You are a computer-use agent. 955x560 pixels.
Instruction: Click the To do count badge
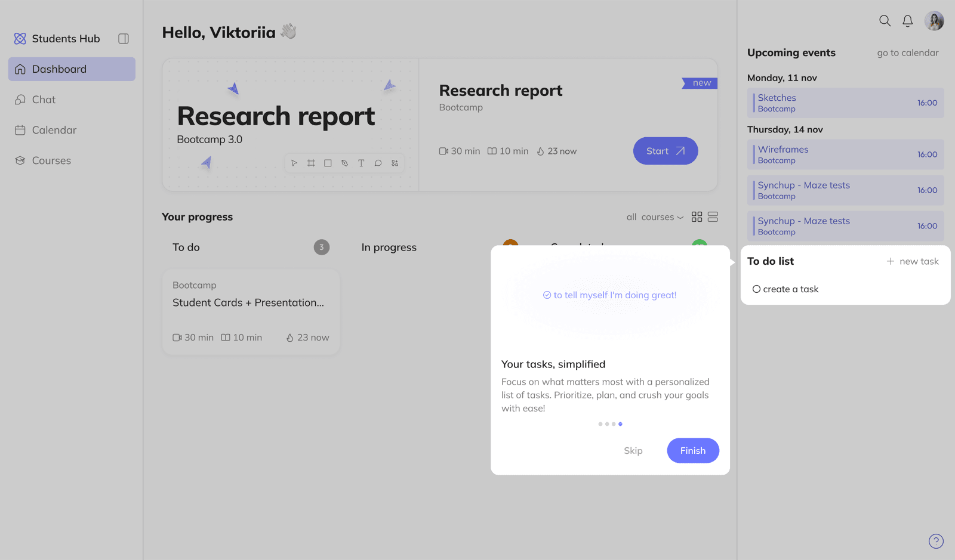point(322,247)
